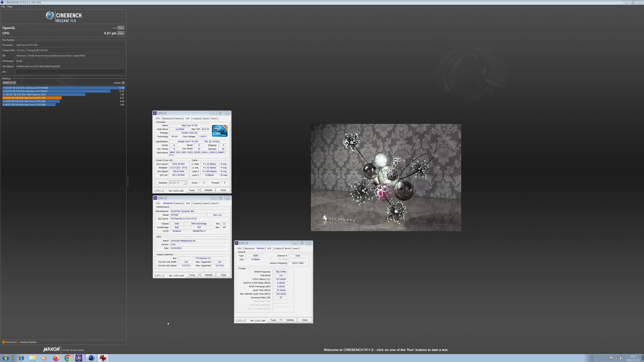Select ranking entry Intel Xeon CPU W5590
The width and height of the screenshot is (644, 362).
[64, 88]
